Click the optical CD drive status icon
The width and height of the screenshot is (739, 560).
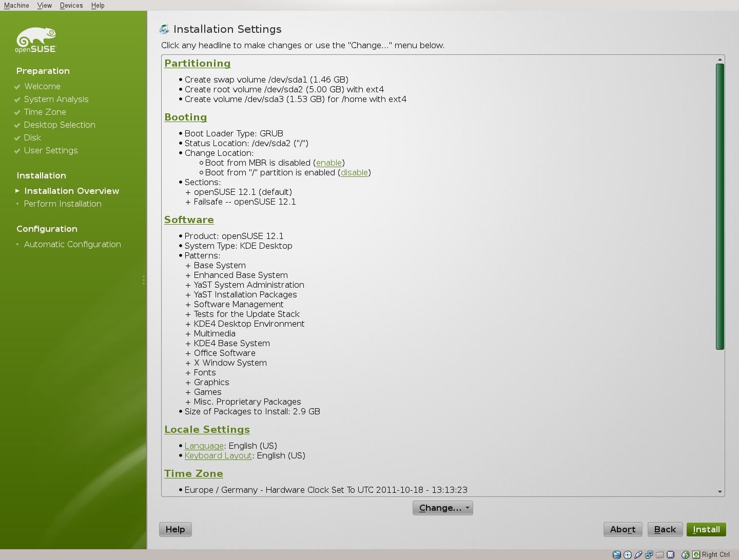pos(628,554)
